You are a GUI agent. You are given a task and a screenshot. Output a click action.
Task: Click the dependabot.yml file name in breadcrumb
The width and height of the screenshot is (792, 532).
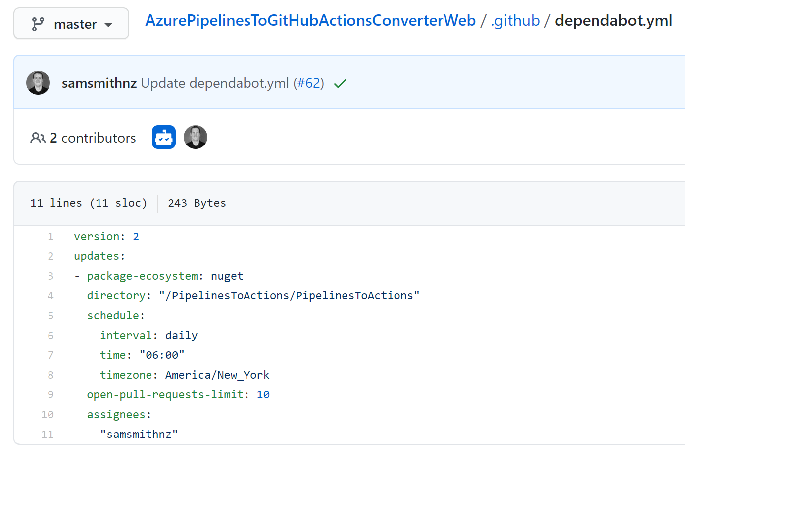(613, 21)
